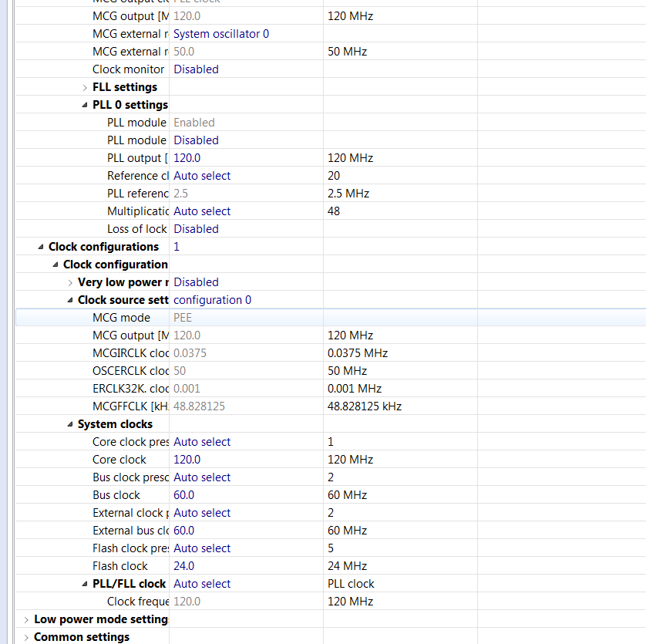Open Reference clock Auto select value
This screenshot has width=646, height=644.
tap(202, 176)
